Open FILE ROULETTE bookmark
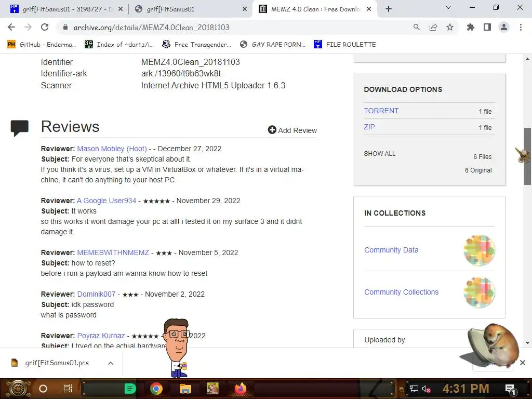The image size is (532, 399). click(345, 45)
